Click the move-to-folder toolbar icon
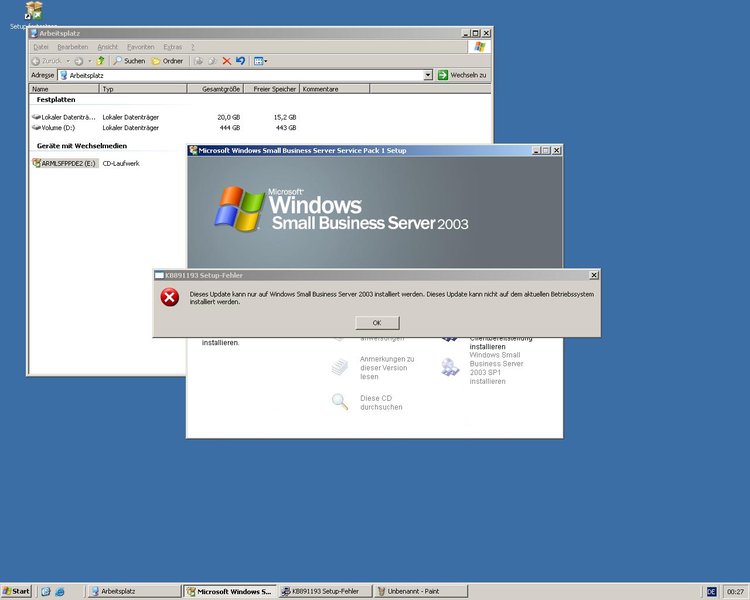The height and width of the screenshot is (600, 750). [199, 61]
